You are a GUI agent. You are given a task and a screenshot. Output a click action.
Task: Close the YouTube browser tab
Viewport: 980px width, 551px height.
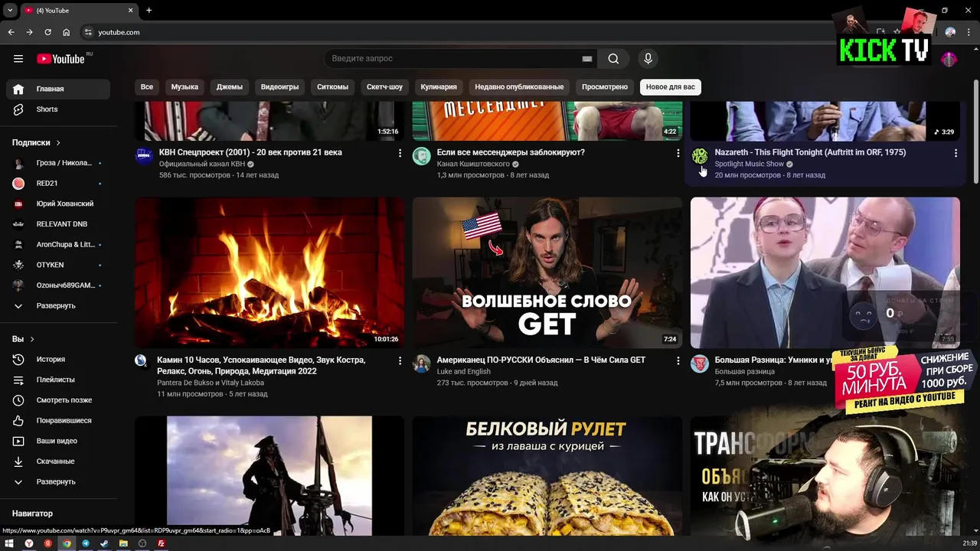(x=130, y=10)
